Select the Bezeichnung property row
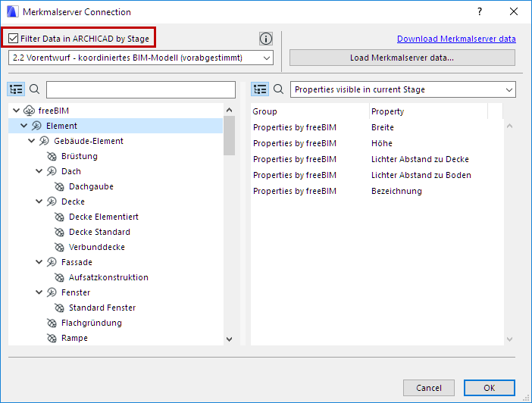The image size is (532, 403). [377, 191]
